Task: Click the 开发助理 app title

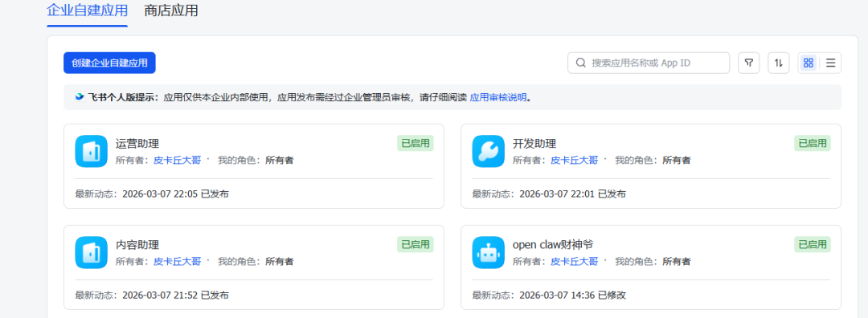Action: tap(534, 144)
